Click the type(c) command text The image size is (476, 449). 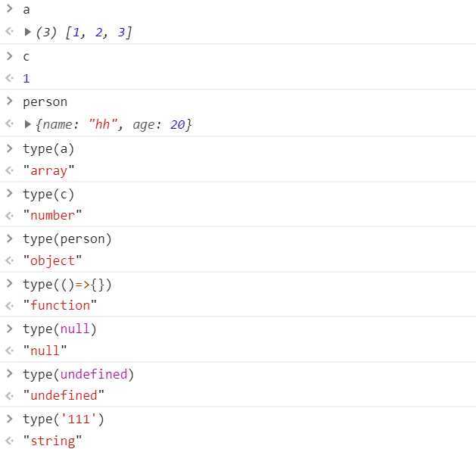(48, 195)
